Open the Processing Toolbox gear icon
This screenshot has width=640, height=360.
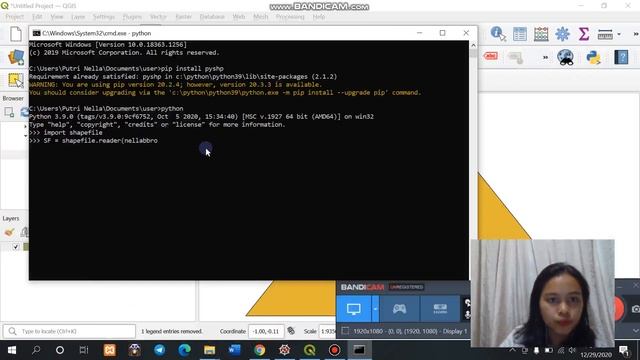[562, 34]
